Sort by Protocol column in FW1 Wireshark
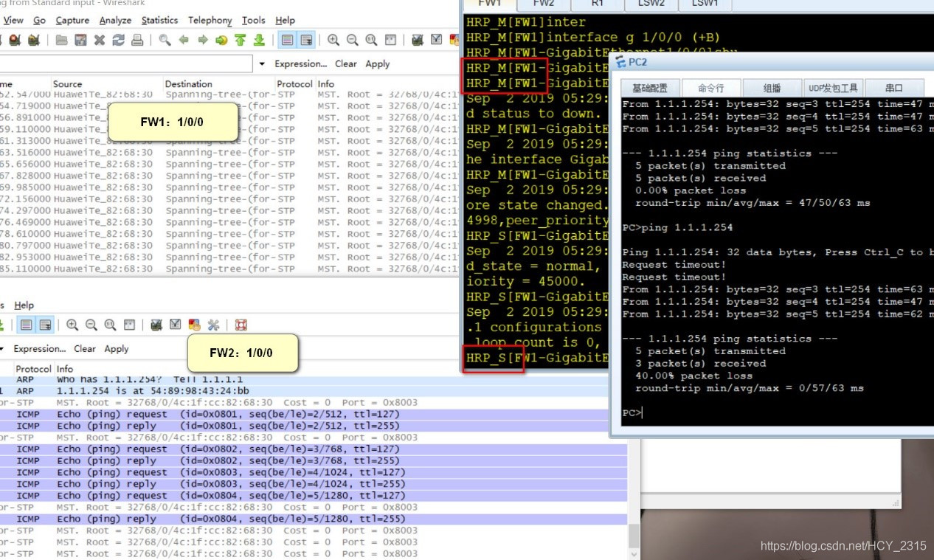 click(x=294, y=84)
